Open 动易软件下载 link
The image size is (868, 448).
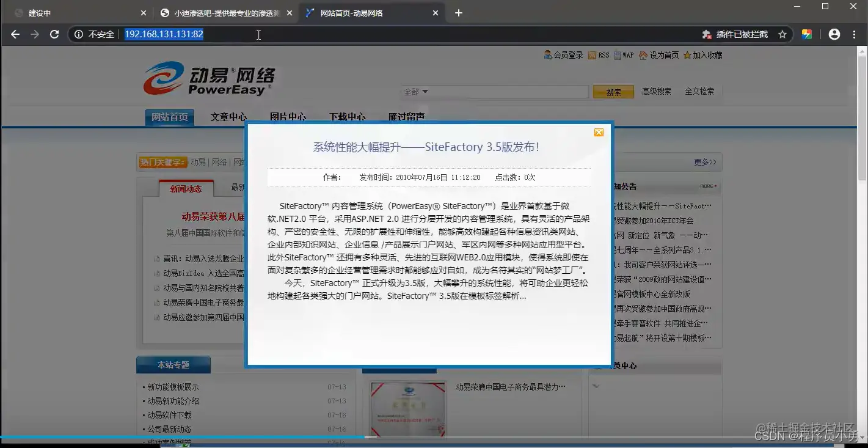tap(169, 415)
